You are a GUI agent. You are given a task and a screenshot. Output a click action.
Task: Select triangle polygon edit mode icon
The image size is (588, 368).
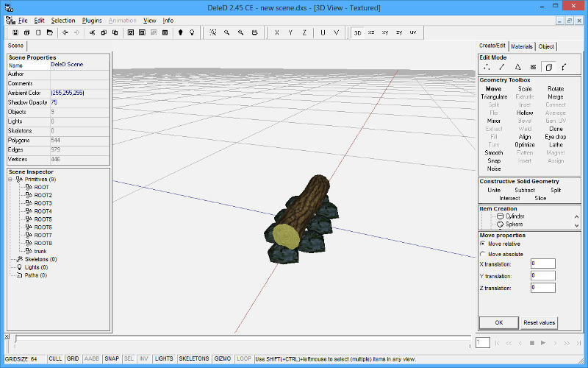[518, 67]
